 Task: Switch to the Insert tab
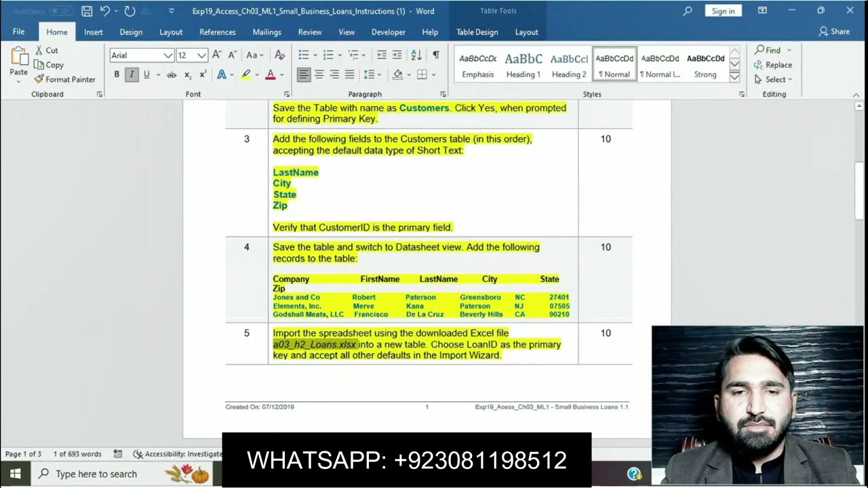click(94, 32)
